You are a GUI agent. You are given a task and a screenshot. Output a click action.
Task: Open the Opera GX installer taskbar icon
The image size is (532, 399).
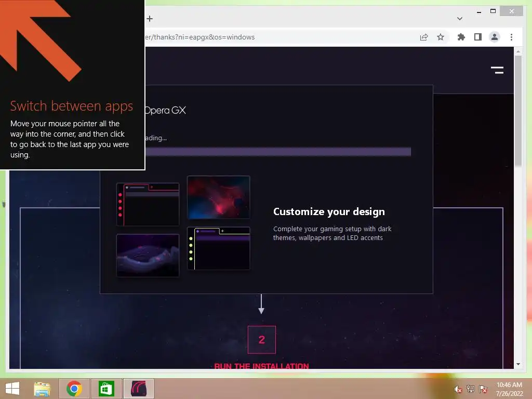(138, 389)
